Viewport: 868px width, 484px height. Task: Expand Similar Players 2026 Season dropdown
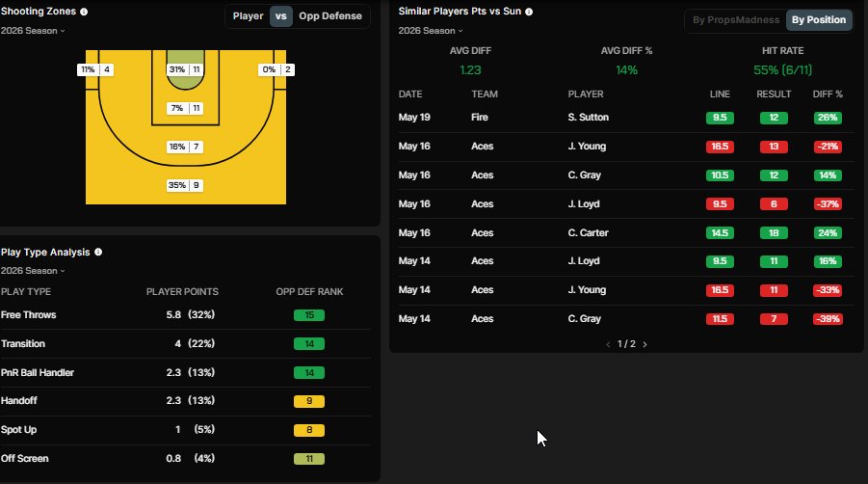[430, 31]
